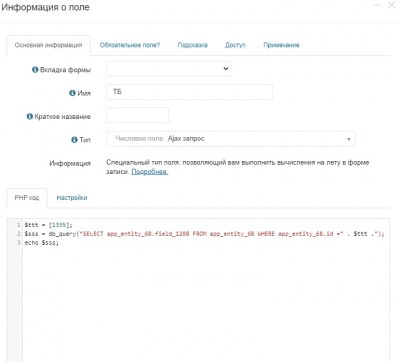Select the PHP код tab
The width and height of the screenshot is (400, 362).
[x=27, y=198]
